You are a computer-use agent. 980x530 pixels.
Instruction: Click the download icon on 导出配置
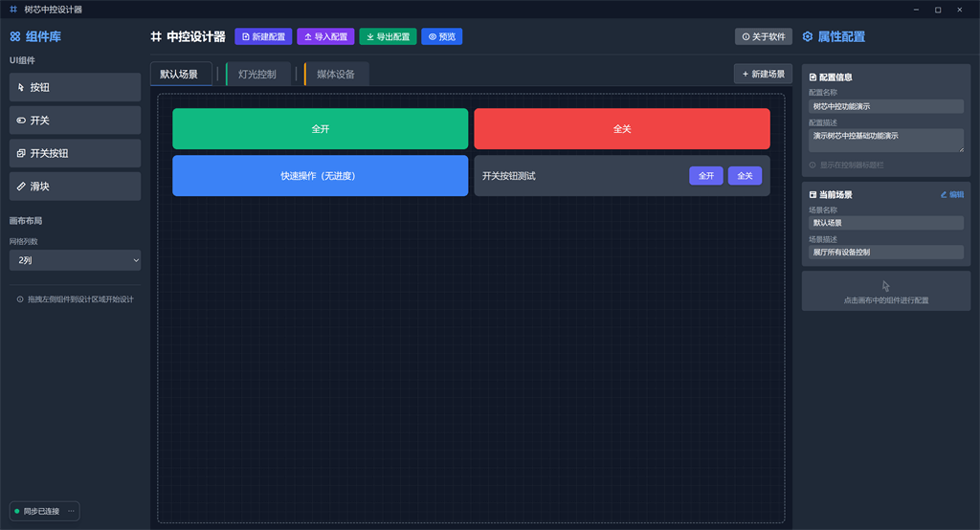pos(370,37)
